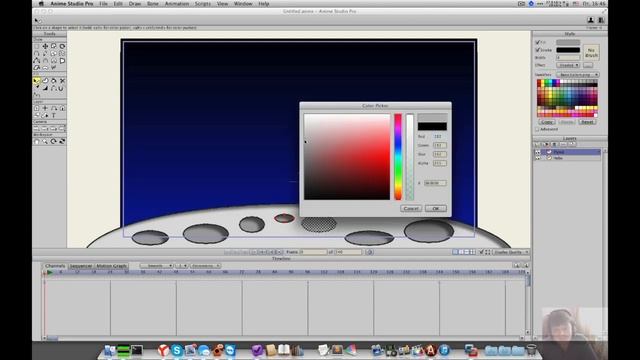Open Finder from the Dock

click(x=110, y=350)
